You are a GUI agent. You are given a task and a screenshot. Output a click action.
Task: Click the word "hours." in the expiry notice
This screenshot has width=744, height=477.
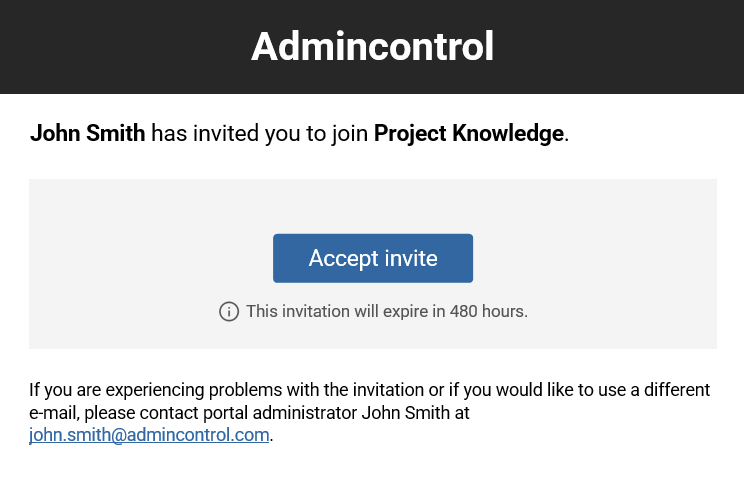click(x=504, y=311)
